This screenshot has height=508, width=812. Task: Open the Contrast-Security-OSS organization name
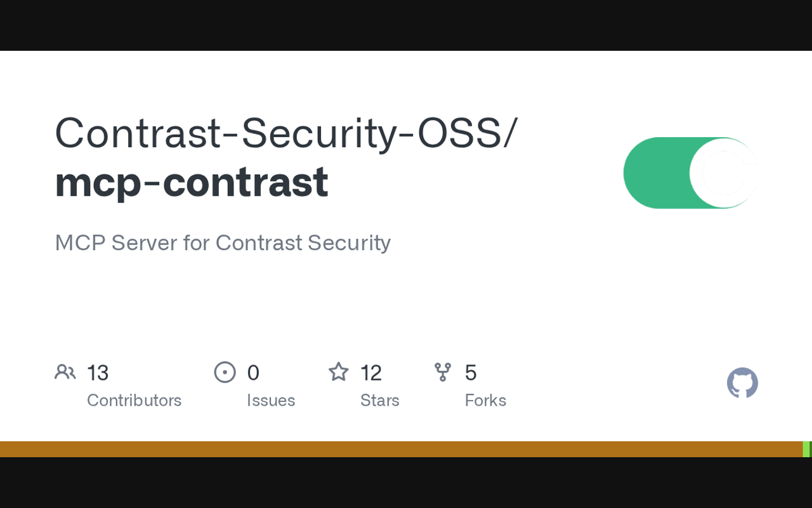tap(286, 133)
